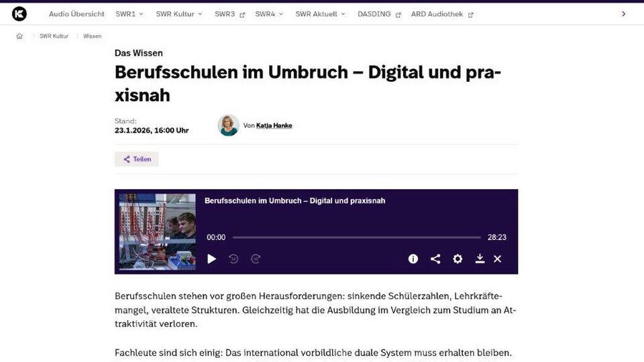Click the audio progress bar
Screen dimensions: 644x362
(356, 237)
